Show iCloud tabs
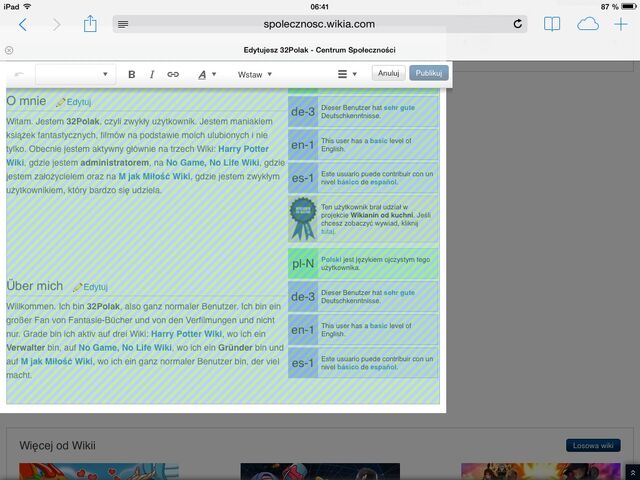The width and height of the screenshot is (640, 480). click(588, 24)
